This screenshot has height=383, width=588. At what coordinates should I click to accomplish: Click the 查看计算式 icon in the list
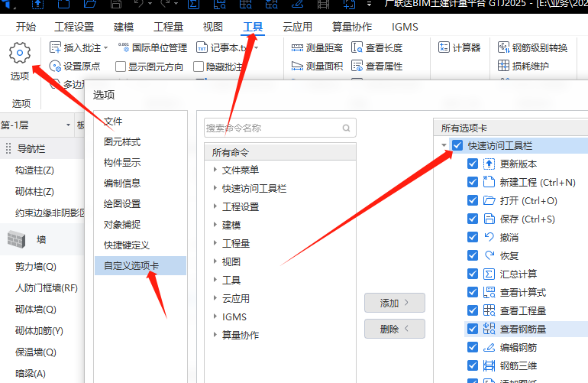[x=489, y=292]
